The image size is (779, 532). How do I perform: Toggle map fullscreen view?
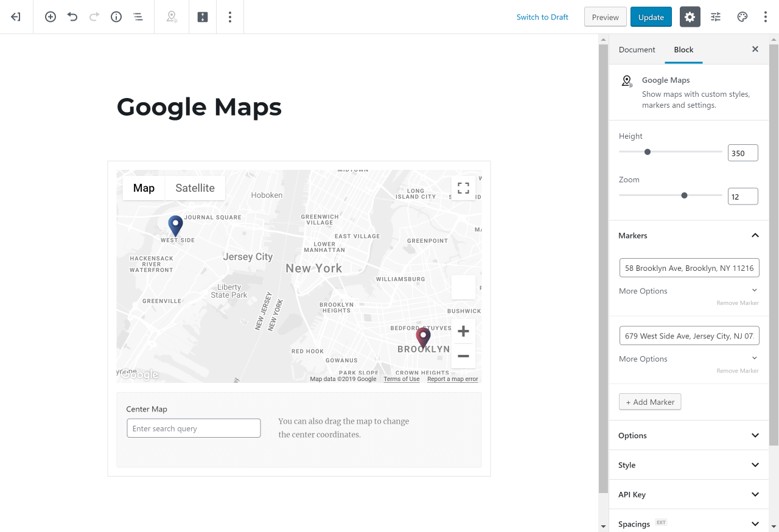[x=463, y=188]
